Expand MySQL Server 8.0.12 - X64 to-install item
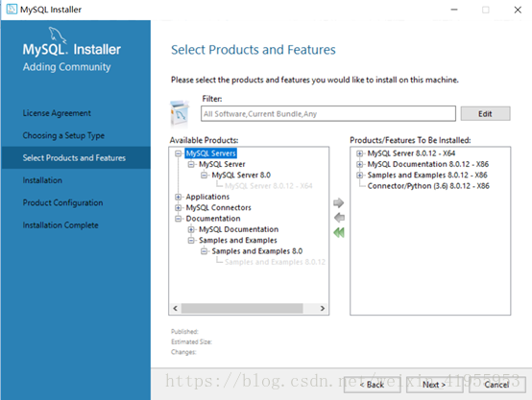Viewport: 532px width, 400px height. [360, 153]
